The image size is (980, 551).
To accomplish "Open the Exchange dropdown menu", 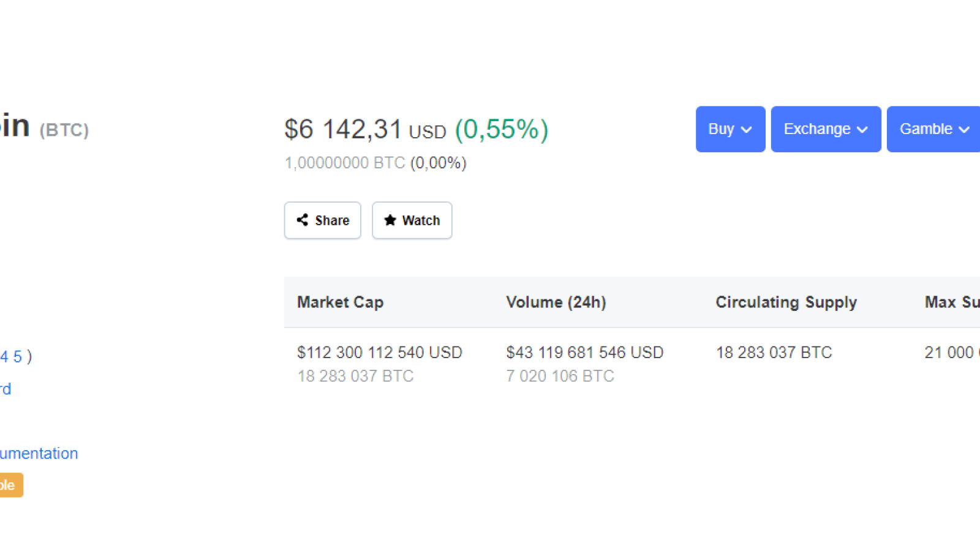I will tap(826, 129).
